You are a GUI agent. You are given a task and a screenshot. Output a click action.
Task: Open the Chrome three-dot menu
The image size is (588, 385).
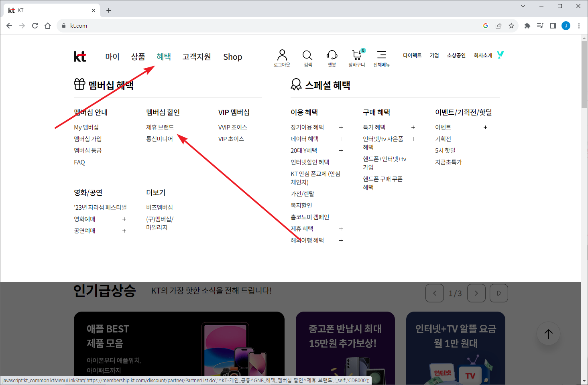coord(579,26)
